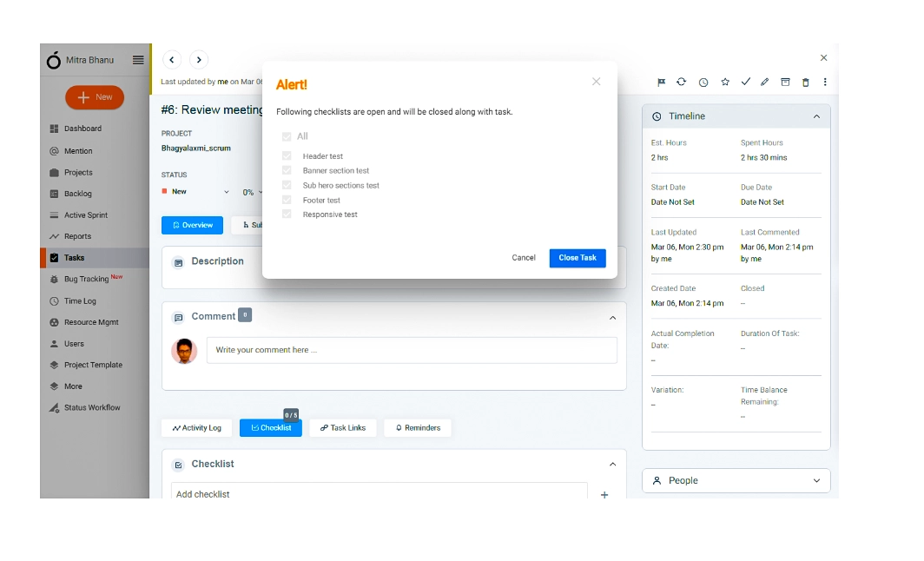Star the task to mark as favorite
The width and height of the screenshot is (924, 561).
coord(725,82)
